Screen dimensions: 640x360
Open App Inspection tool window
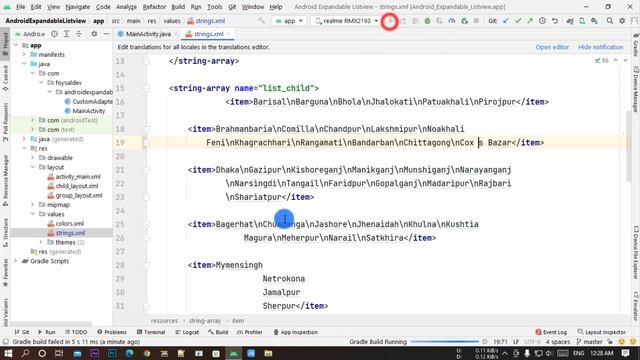[x=295, y=332]
